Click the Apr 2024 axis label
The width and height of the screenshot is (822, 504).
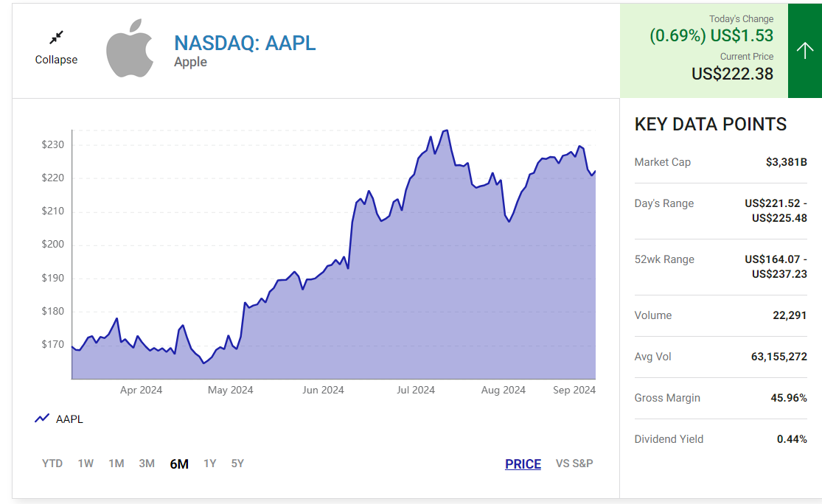tap(141, 391)
